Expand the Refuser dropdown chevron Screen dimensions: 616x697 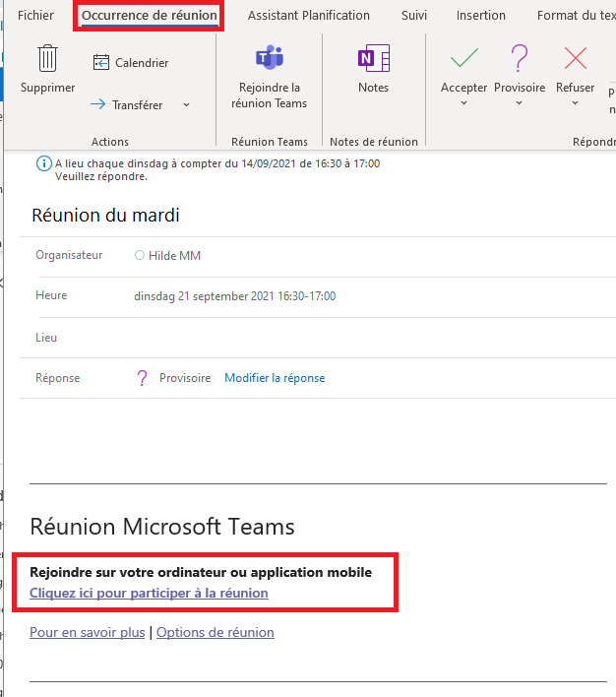(575, 103)
